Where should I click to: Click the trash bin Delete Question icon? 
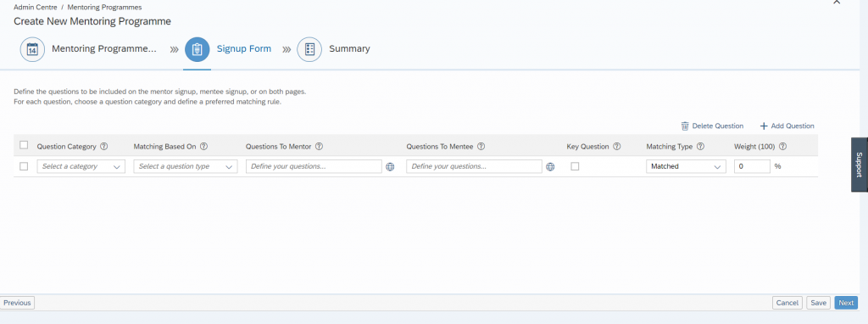(685, 126)
